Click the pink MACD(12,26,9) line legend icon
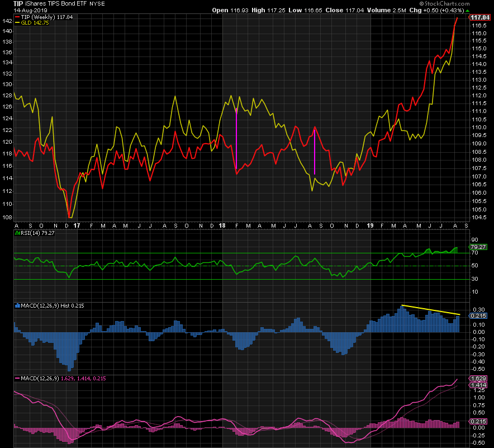This screenshot has height=448, width=494. pos(18,379)
